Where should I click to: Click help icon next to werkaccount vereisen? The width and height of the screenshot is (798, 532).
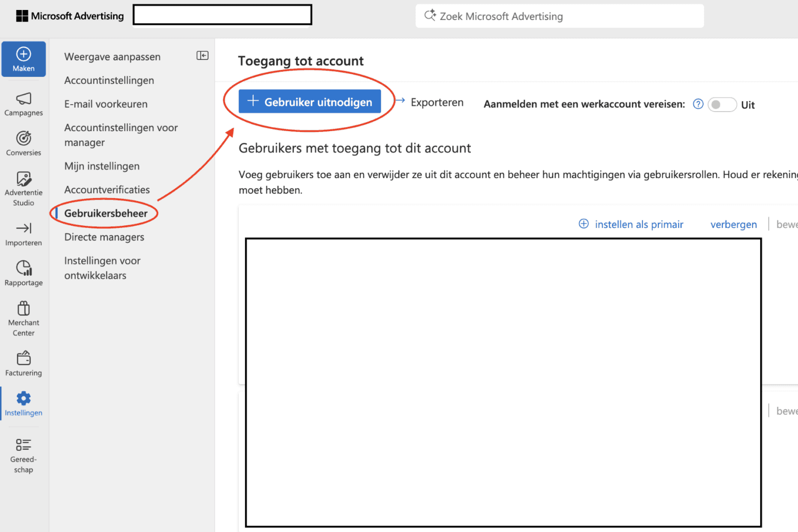[x=698, y=104]
